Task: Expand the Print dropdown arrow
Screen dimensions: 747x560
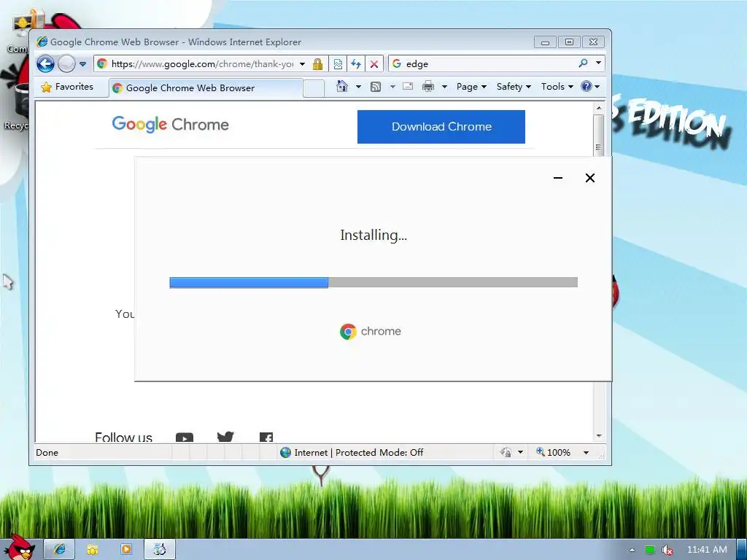Action: coord(444,87)
